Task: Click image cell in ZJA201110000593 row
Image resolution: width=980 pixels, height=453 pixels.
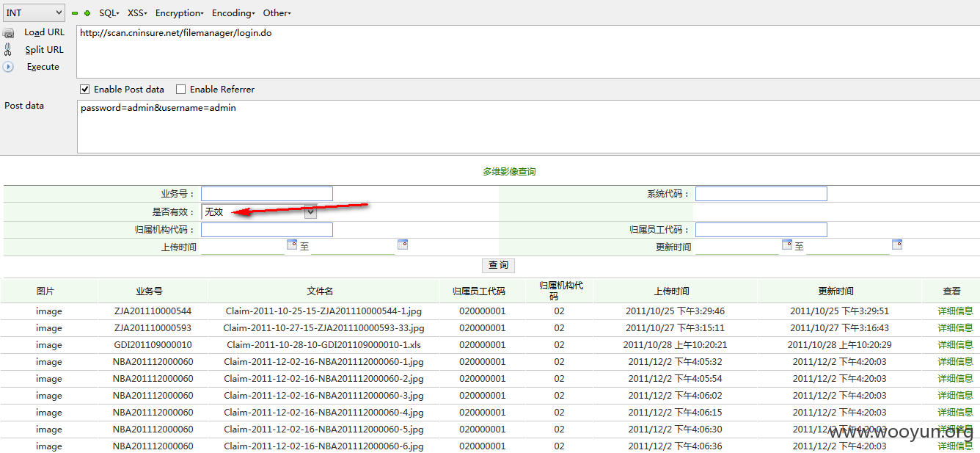Action: click(x=49, y=328)
